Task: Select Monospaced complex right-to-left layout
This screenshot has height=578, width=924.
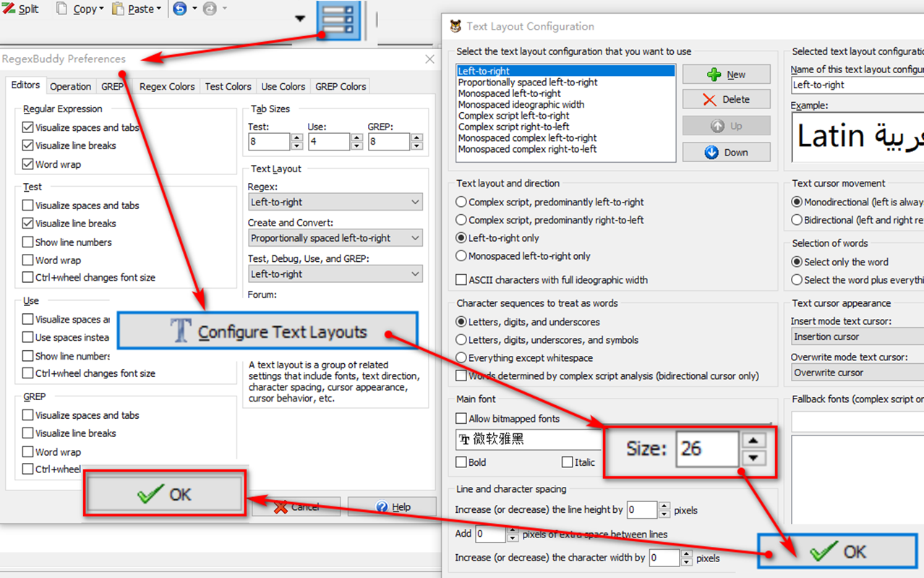Action: (x=527, y=149)
